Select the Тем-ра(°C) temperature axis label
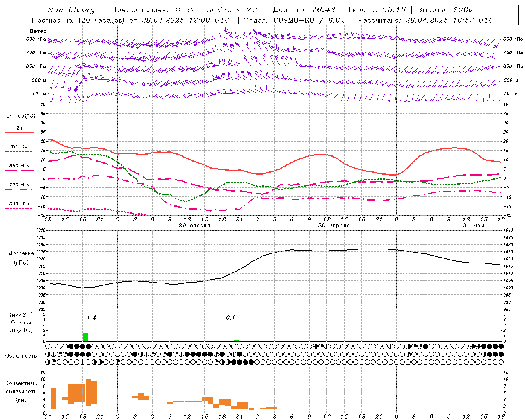 19,116
